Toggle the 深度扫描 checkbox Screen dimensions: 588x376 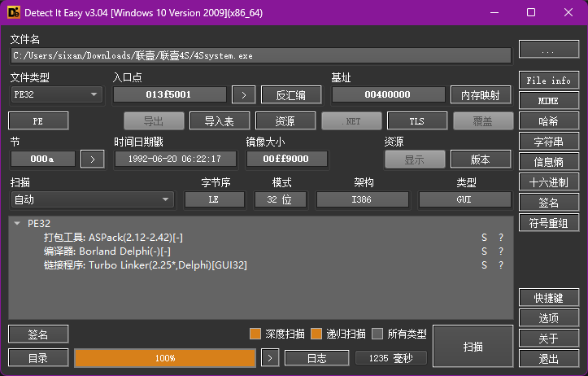point(255,333)
